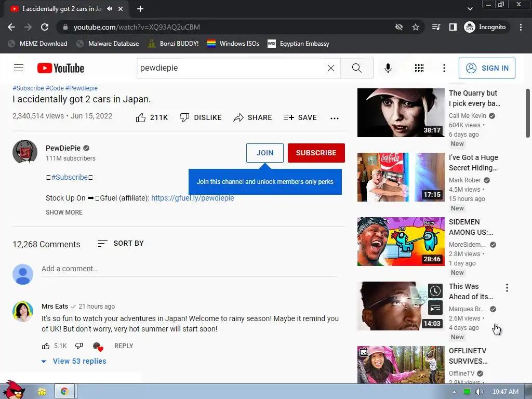The image size is (532, 399).
Task: Click the #Pewdiepie hashtag above title
Action: [x=82, y=88]
